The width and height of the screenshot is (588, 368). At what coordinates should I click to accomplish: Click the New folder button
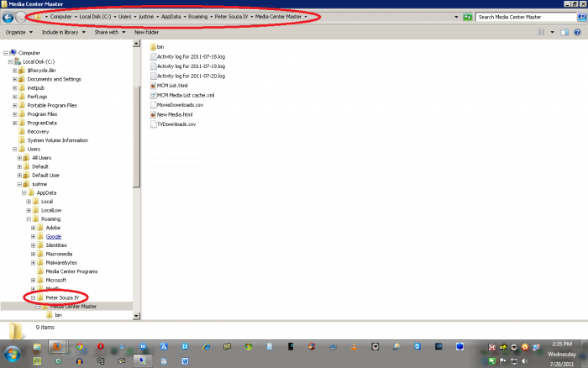[x=147, y=32]
